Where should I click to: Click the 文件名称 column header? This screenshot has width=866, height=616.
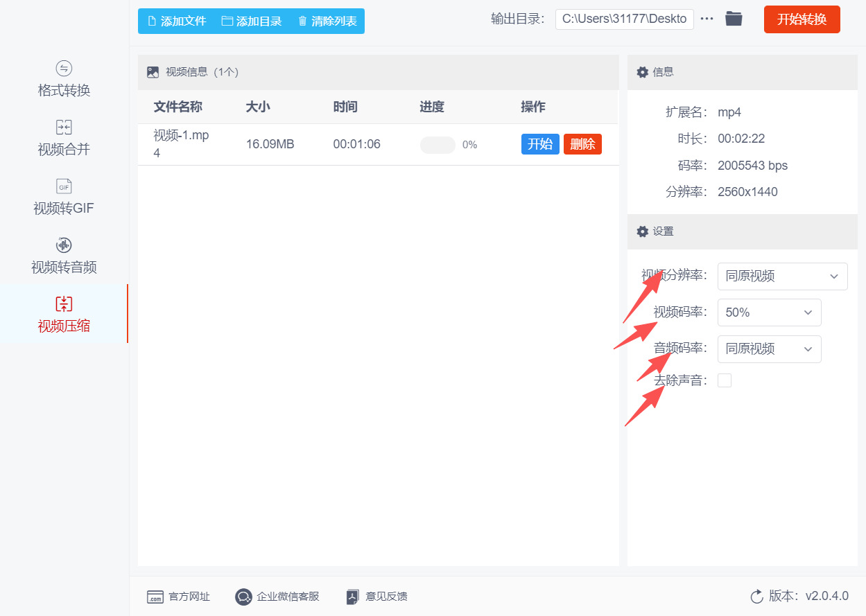coord(178,107)
